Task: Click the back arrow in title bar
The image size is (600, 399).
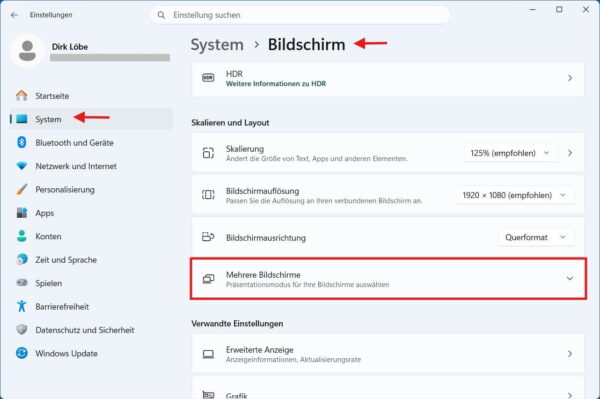Action: click(x=15, y=15)
